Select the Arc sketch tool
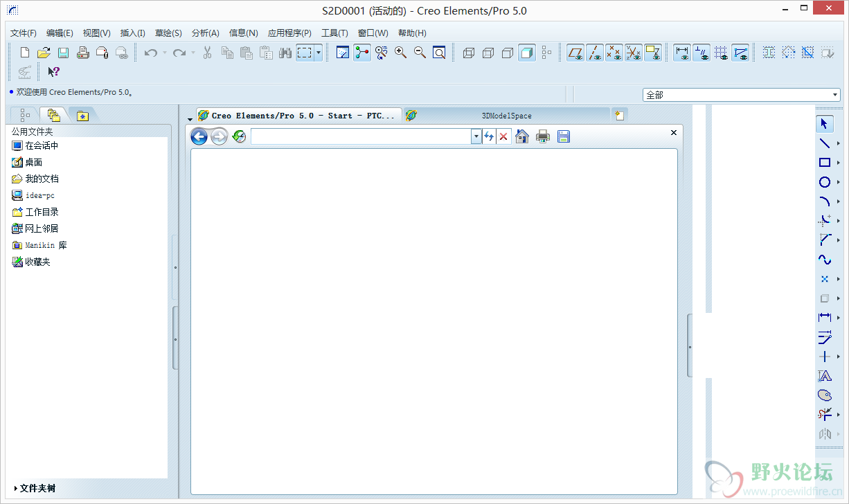849x504 pixels. tap(824, 201)
